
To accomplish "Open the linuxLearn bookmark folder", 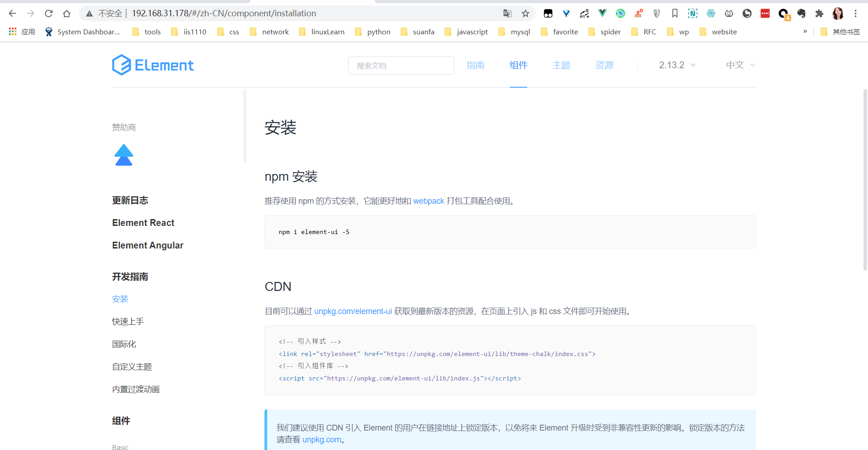I will pos(322,32).
